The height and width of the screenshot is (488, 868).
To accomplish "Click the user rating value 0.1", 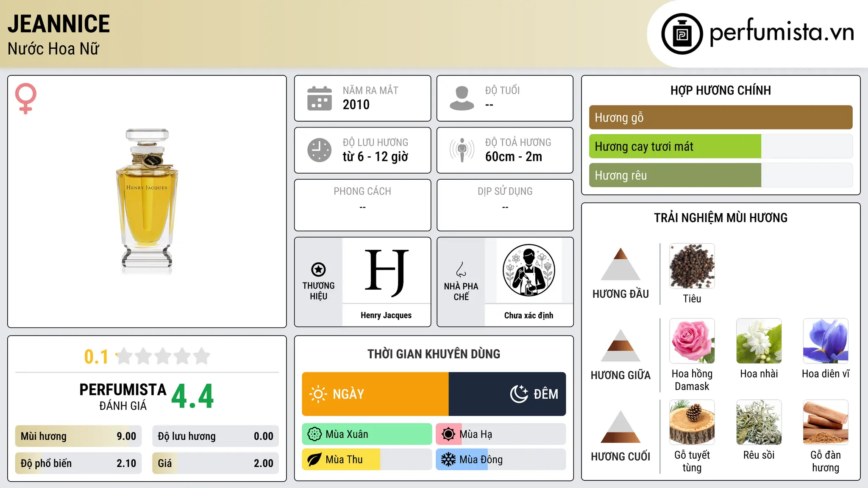I will click(x=96, y=357).
